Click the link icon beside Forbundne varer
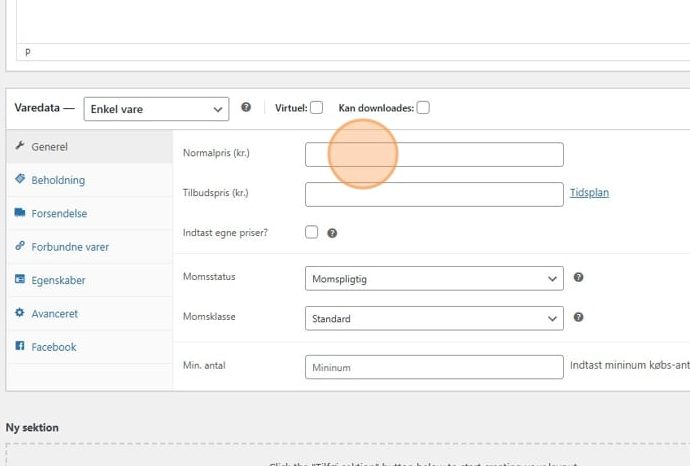Screen dimensions: 690x466 pos(20,246)
